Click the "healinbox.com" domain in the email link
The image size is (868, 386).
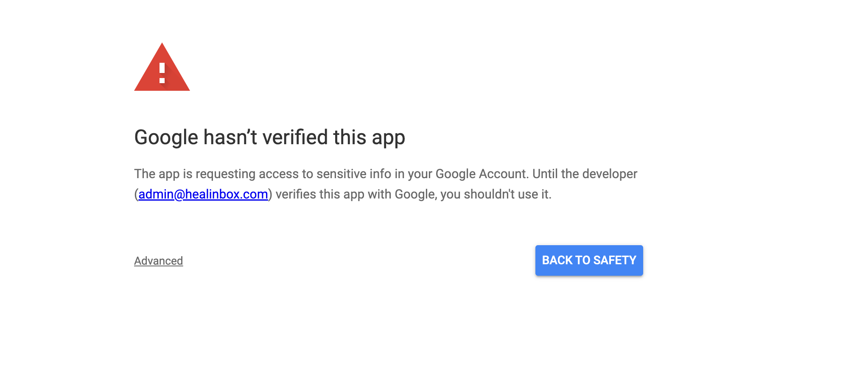point(226,194)
